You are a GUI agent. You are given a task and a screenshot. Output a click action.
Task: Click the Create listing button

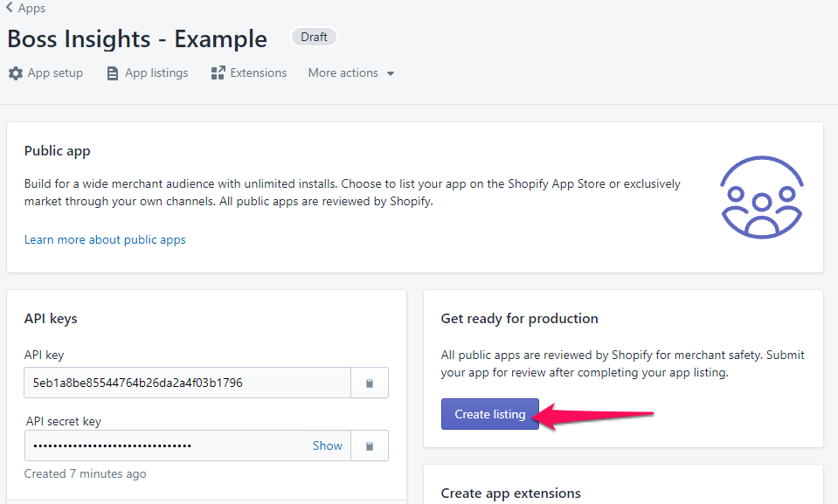pos(490,414)
